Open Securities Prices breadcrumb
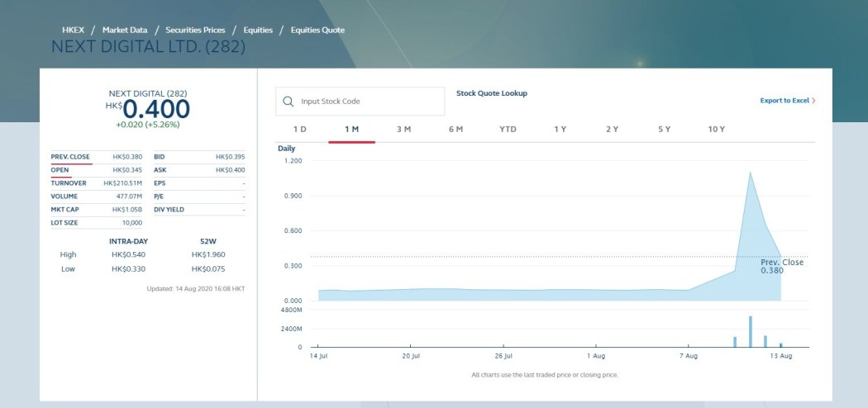This screenshot has height=408, width=868. point(195,30)
